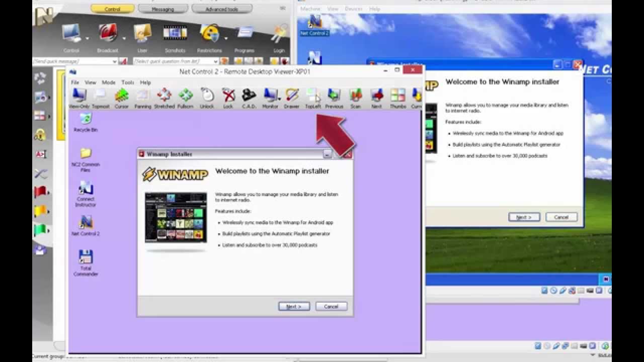Click the Send quick message field
644x362 pixels.
coord(72,61)
